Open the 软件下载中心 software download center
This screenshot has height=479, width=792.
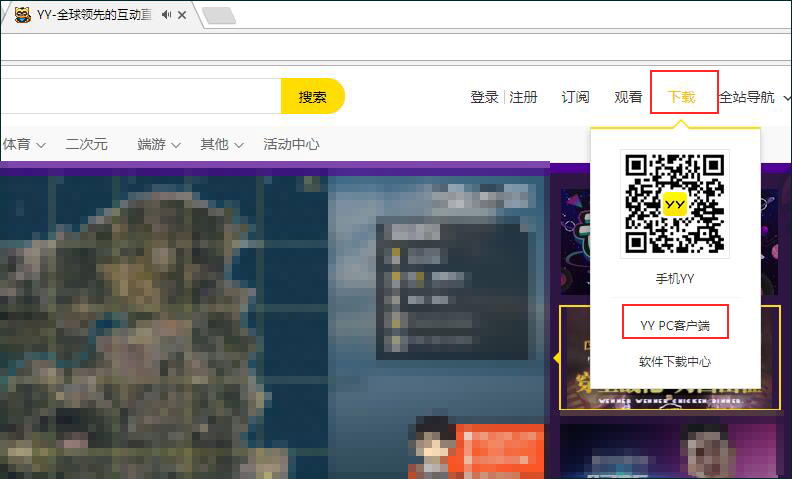(x=675, y=362)
